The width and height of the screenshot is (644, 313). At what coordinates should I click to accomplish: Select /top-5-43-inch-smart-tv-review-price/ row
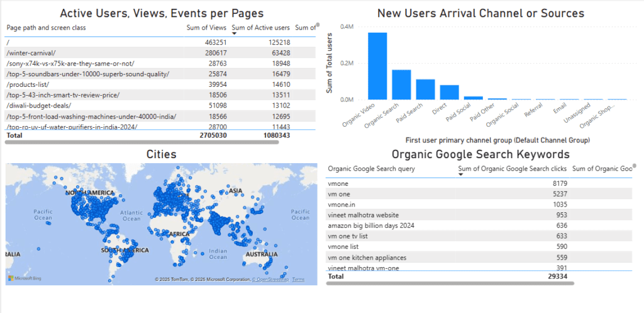click(160, 95)
